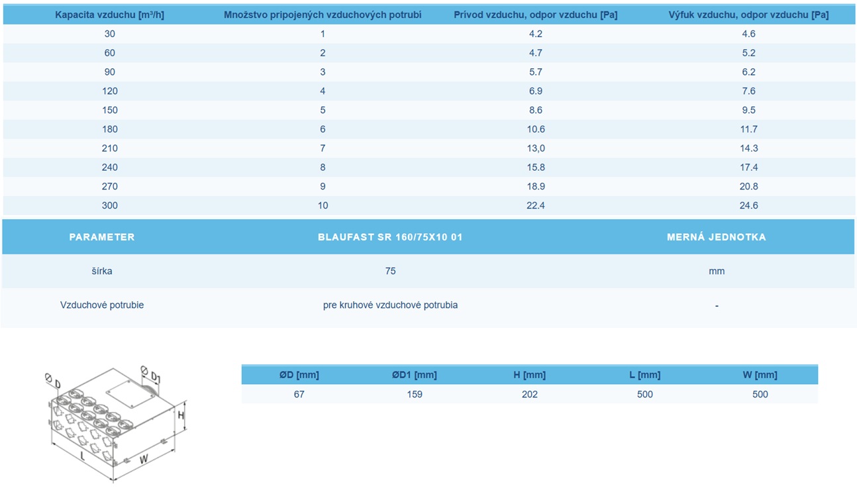The width and height of the screenshot is (857, 504).
Task: Click the "ØD [mm]" dimension header
Action: coord(299,375)
